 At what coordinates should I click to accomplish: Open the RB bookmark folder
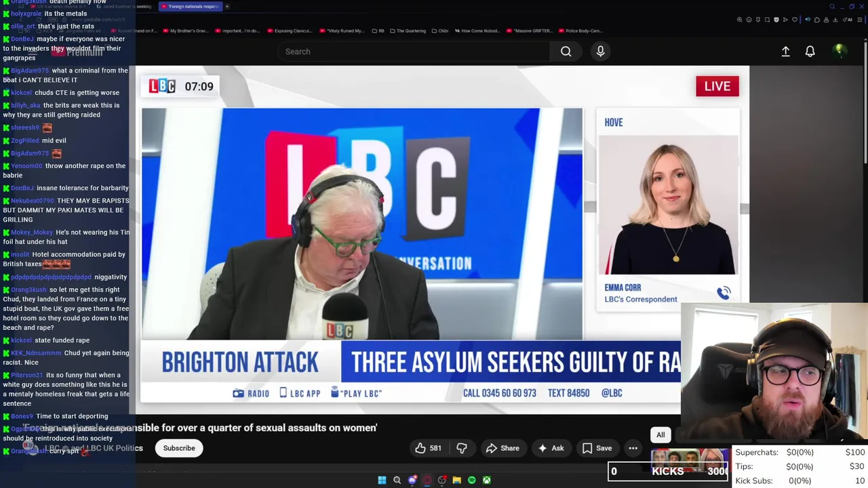378,30
